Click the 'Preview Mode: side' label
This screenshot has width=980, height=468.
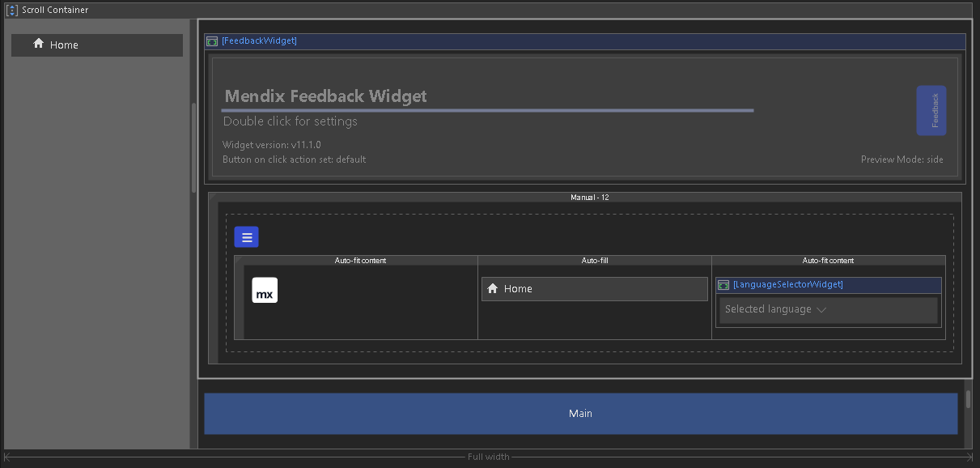pyautogui.click(x=902, y=160)
